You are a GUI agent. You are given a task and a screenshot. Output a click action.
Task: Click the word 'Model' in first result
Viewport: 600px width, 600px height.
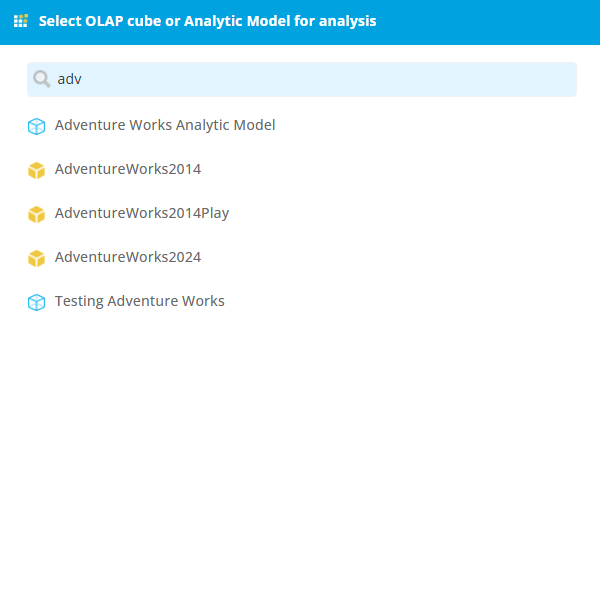[x=254, y=125]
